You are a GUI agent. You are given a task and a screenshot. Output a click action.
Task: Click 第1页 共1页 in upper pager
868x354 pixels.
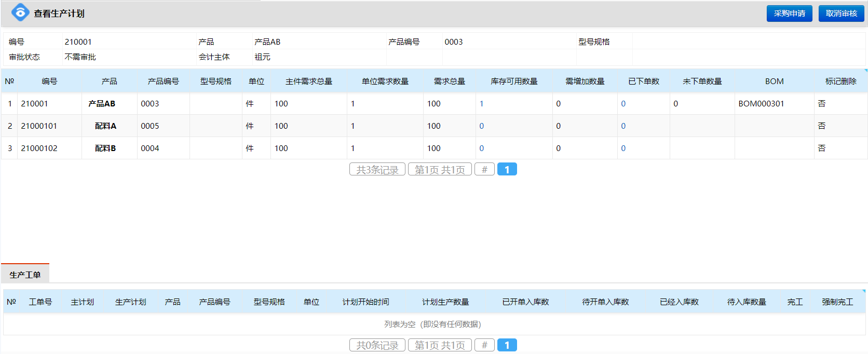pyautogui.click(x=440, y=169)
